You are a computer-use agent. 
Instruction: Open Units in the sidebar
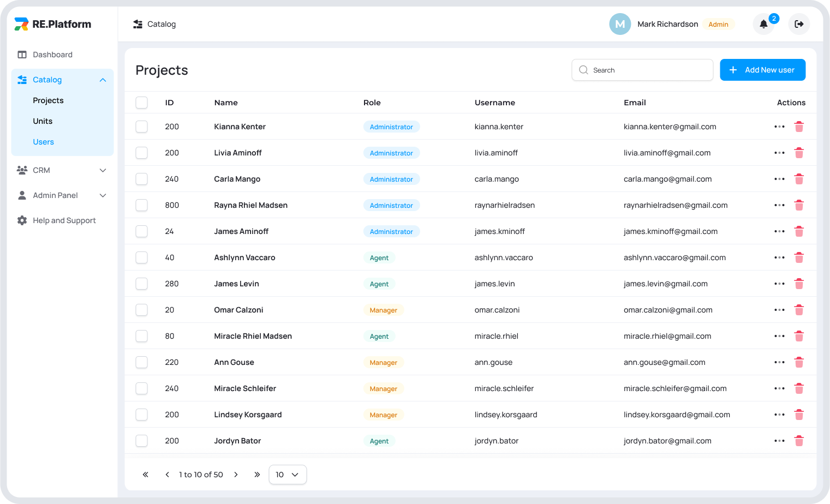pos(43,121)
